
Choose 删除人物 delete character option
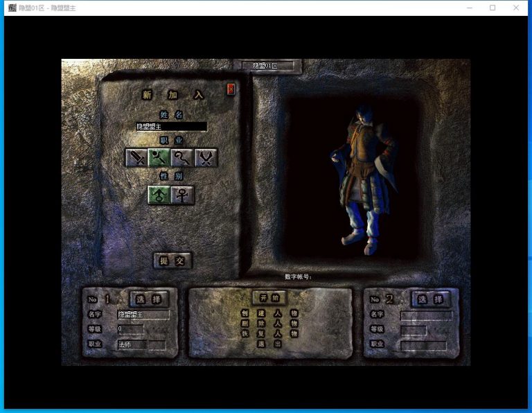(x=269, y=323)
